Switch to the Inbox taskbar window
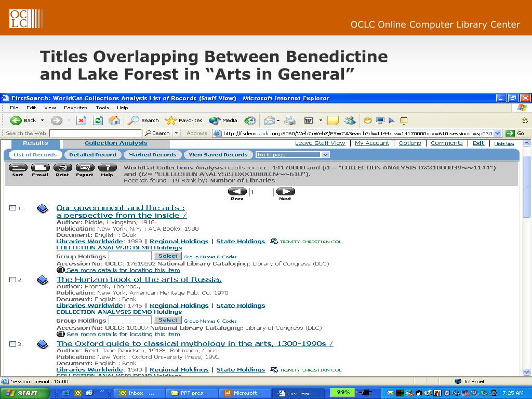The height and width of the screenshot is (399, 532). point(139,393)
